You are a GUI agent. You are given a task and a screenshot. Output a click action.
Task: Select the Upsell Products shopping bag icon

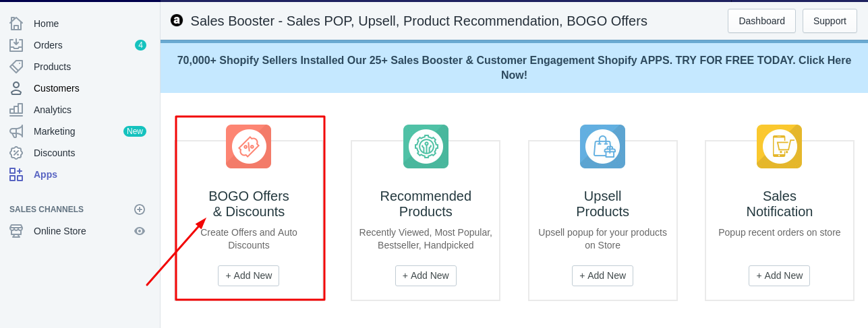[602, 146]
